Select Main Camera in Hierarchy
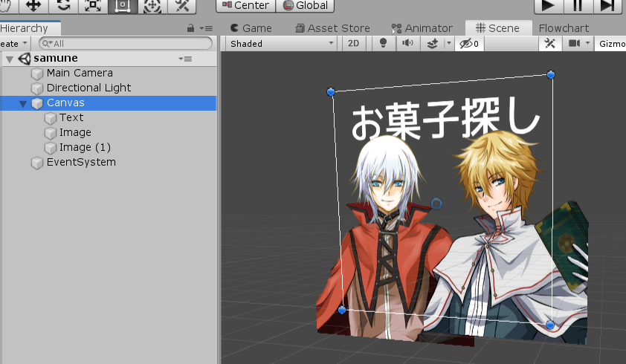626x364 pixels. coord(80,73)
